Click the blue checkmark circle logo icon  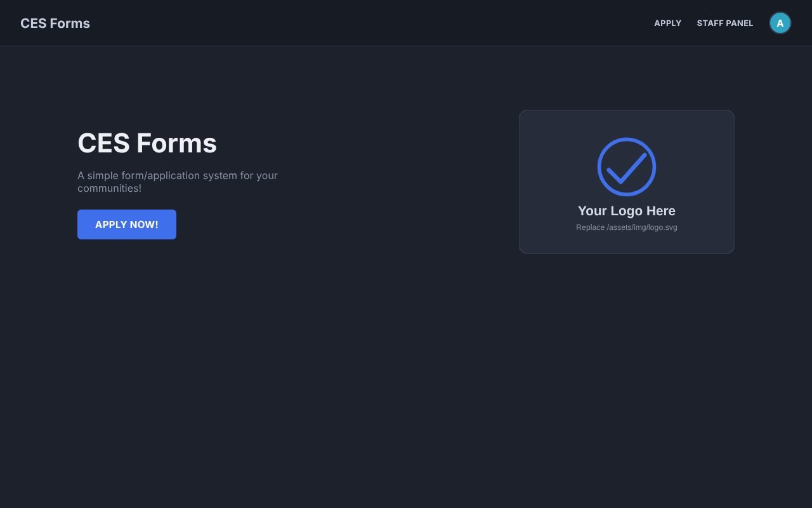pyautogui.click(x=627, y=167)
